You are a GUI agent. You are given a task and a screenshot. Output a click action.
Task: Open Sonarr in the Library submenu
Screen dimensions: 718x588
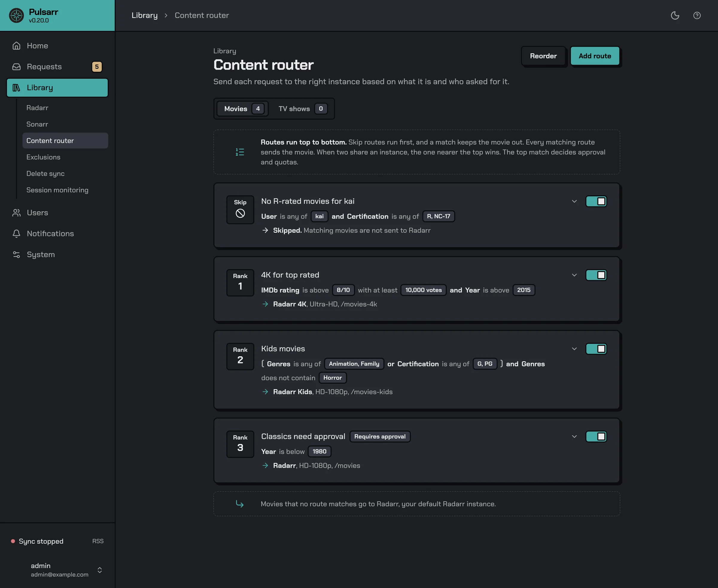[65, 124]
